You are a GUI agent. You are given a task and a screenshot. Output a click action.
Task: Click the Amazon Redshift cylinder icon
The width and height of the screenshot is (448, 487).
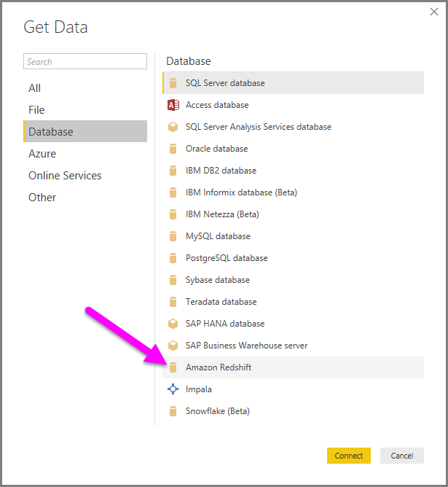[x=173, y=367]
